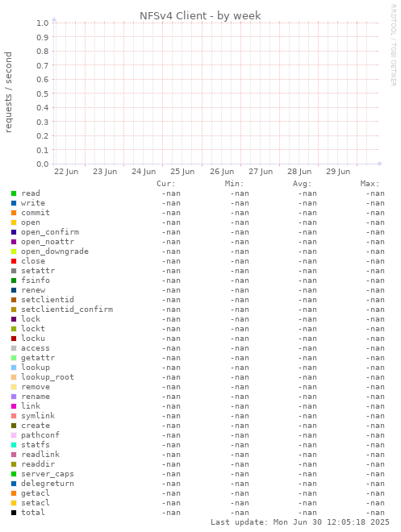The width and height of the screenshot is (401, 532).
Task: Click the RRDTOOL / TOBI OETIKER watermark
Action: 393,45
